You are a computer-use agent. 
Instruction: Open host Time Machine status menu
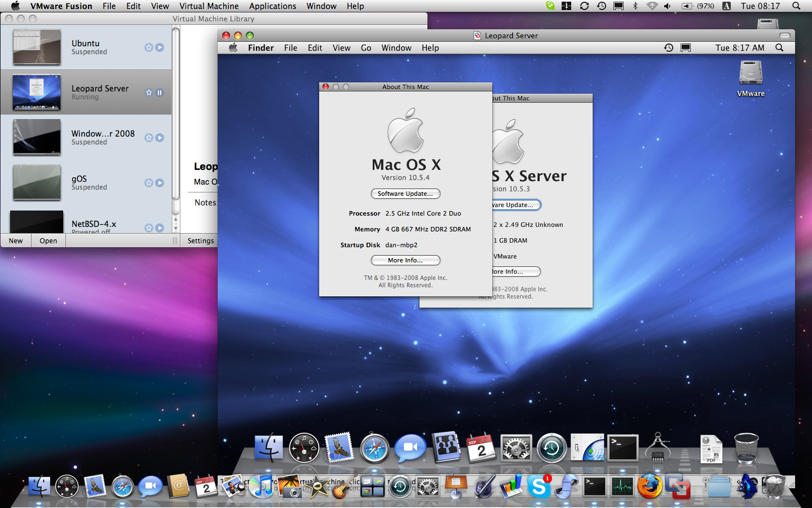tap(602, 6)
